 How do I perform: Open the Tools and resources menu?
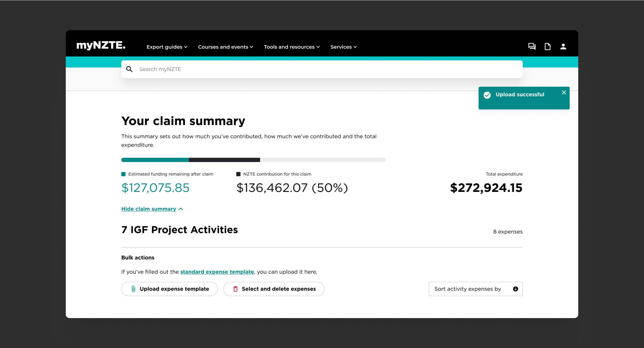292,47
